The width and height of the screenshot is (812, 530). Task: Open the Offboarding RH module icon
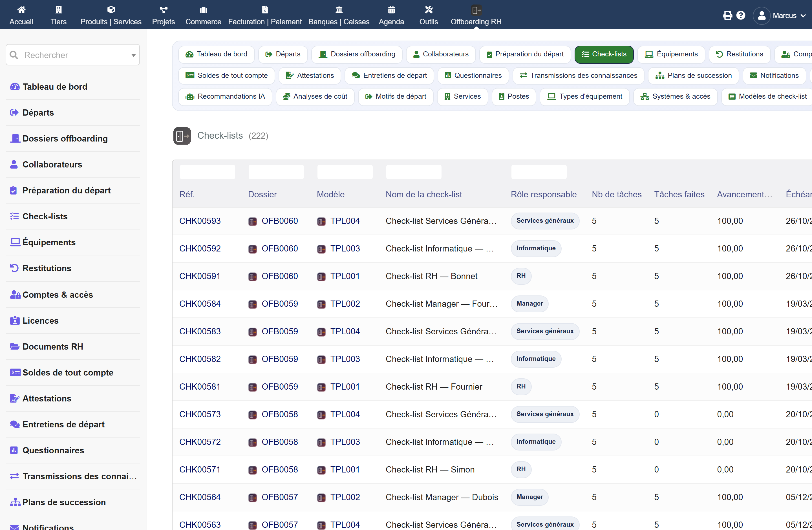[476, 10]
